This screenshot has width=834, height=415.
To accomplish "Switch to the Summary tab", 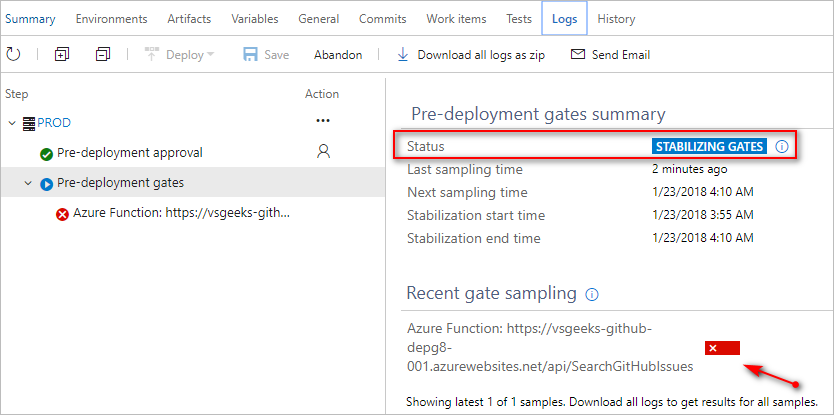I will (30, 19).
